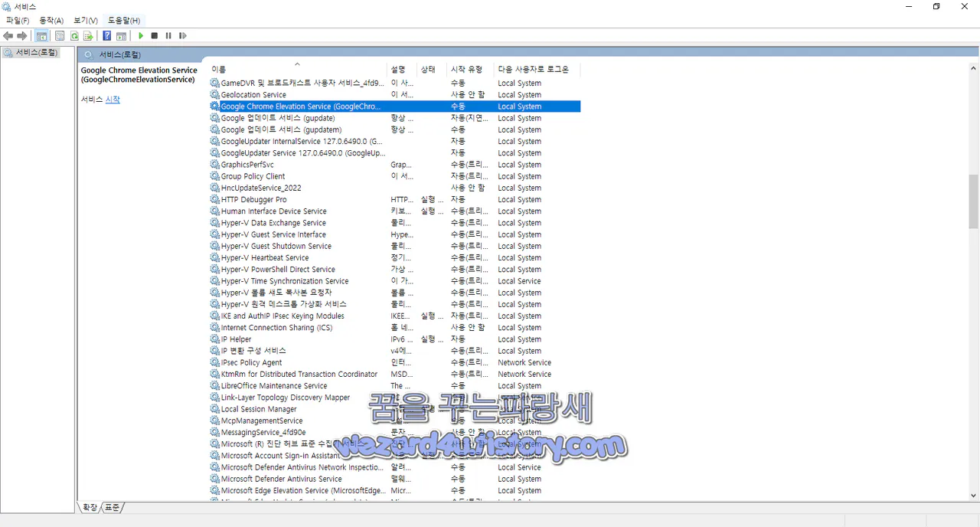Image resolution: width=980 pixels, height=527 pixels.
Task: Click the Export List toolbar icon
Action: coord(88,36)
